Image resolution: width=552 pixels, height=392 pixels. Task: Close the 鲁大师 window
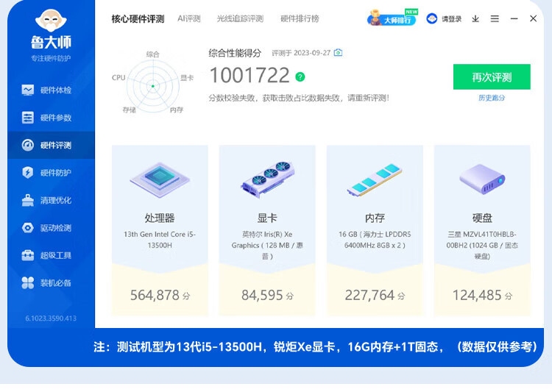(x=534, y=18)
